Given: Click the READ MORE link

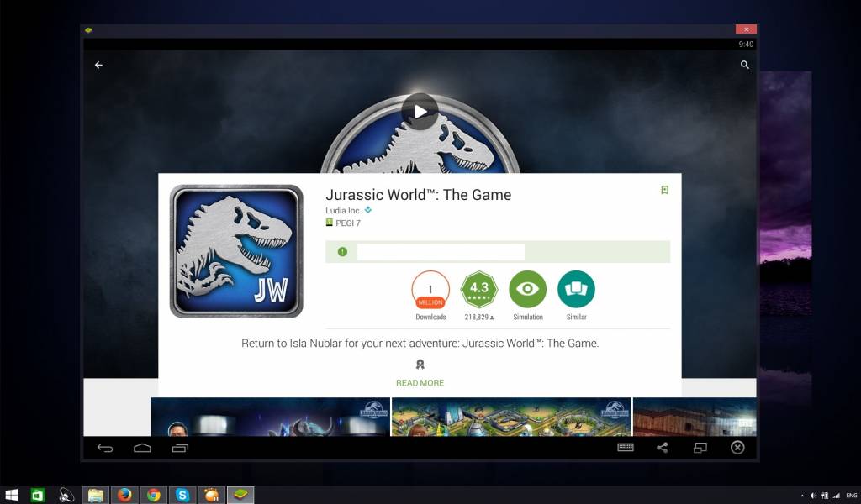Looking at the screenshot, I should coord(420,383).
